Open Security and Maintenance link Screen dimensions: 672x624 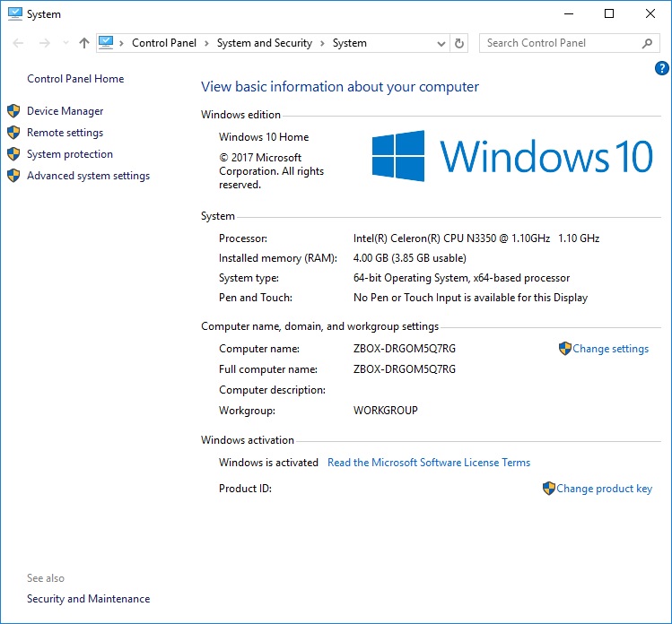click(88, 599)
